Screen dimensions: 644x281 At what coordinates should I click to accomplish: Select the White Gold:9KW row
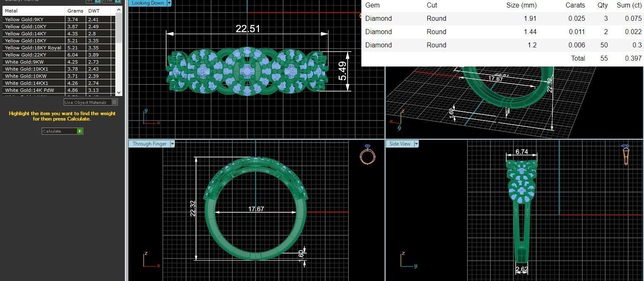click(x=59, y=62)
